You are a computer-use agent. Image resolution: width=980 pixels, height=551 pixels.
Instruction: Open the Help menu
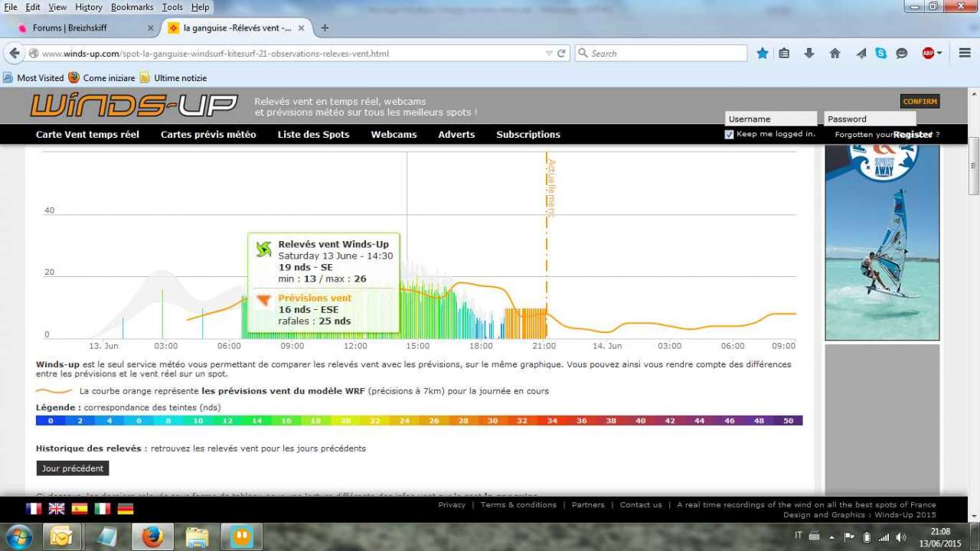coord(200,7)
